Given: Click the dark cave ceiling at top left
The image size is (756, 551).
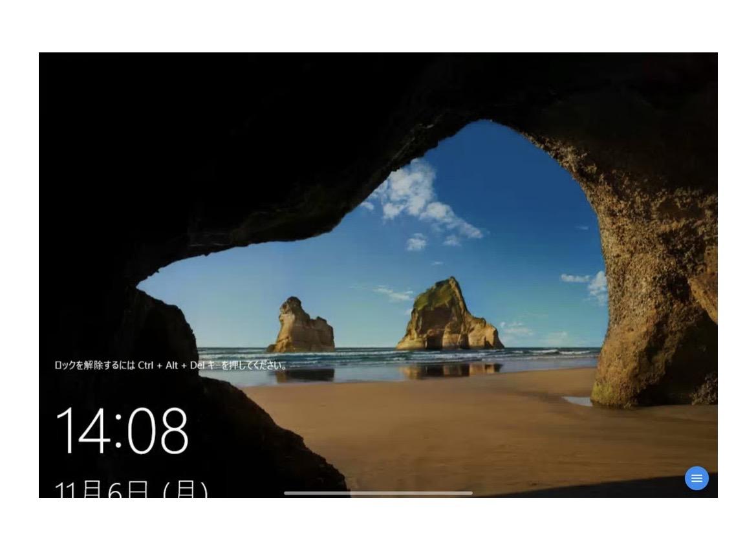Looking at the screenshot, I should coord(162,129).
